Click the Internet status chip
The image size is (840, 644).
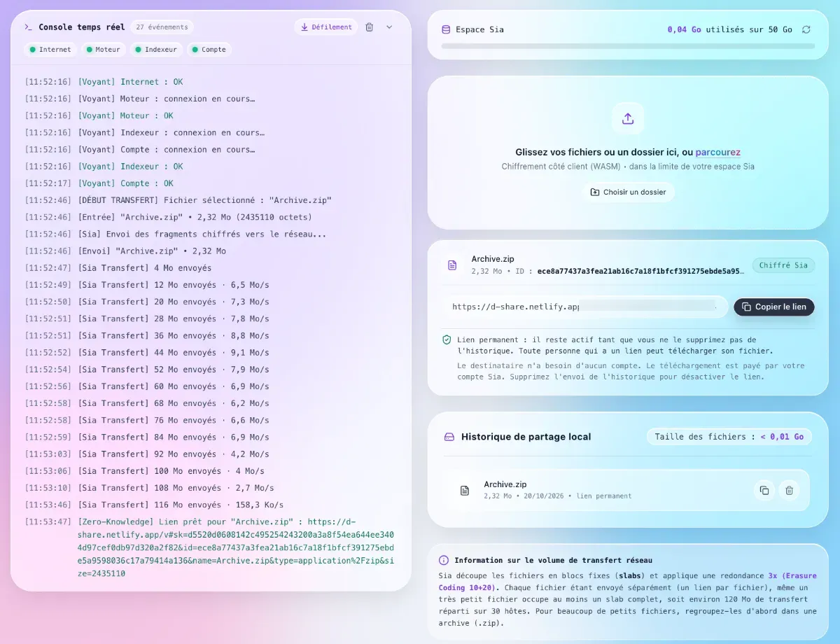[50, 50]
